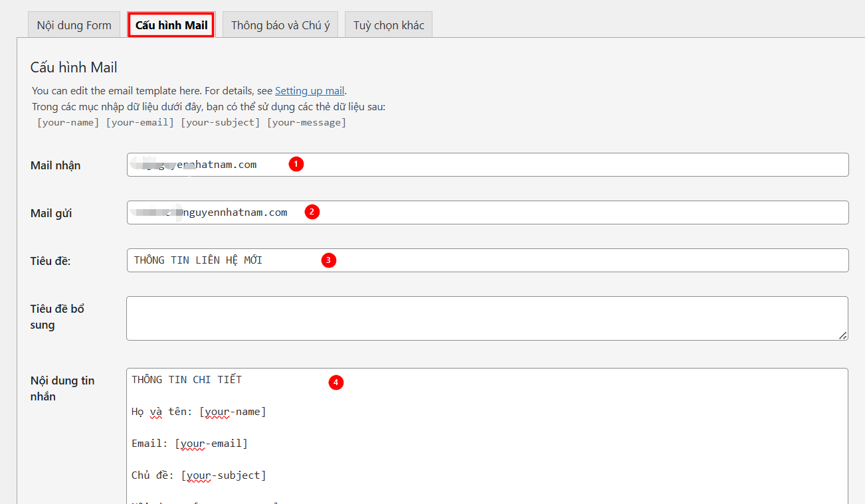
Task: Focus the Tiêu đề subject field
Action: (488, 260)
